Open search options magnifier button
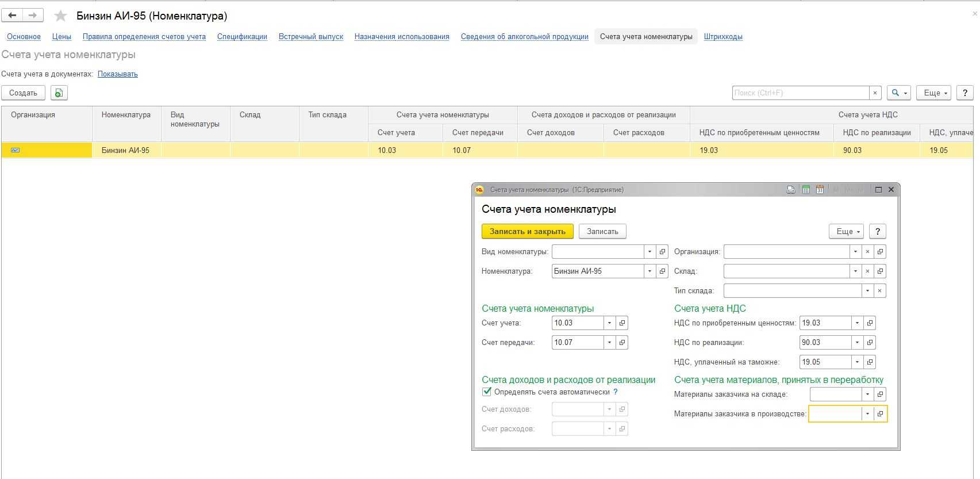 [x=899, y=93]
